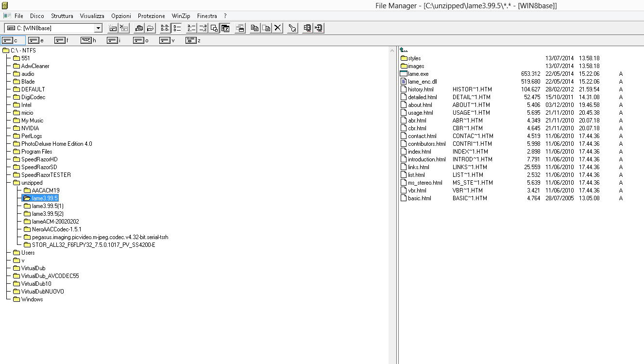This screenshot has height=364, width=644.
Task: Open the File menu
Action: (x=19, y=16)
